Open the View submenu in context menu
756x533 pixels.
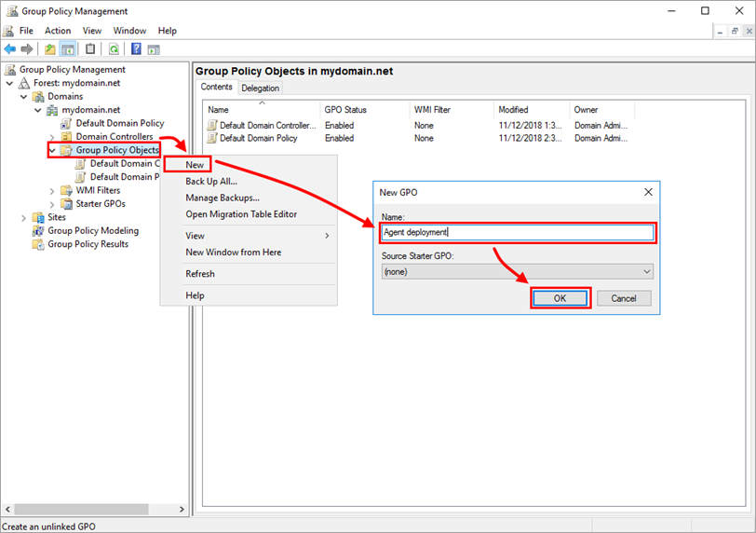[259, 236]
